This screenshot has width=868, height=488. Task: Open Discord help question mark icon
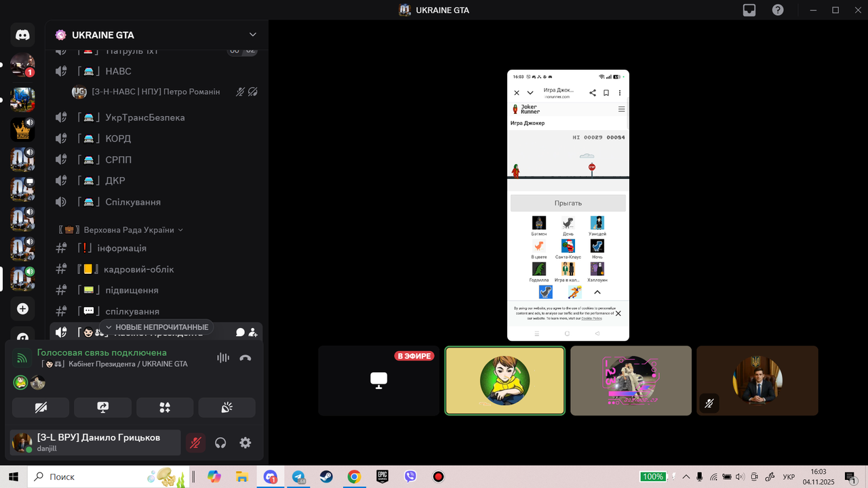point(778,10)
